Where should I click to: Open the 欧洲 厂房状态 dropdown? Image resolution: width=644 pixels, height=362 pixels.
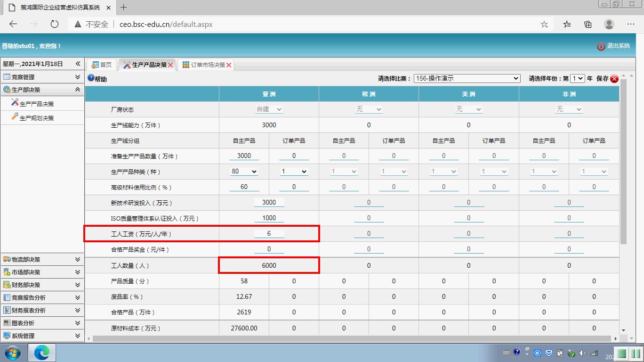tap(369, 109)
